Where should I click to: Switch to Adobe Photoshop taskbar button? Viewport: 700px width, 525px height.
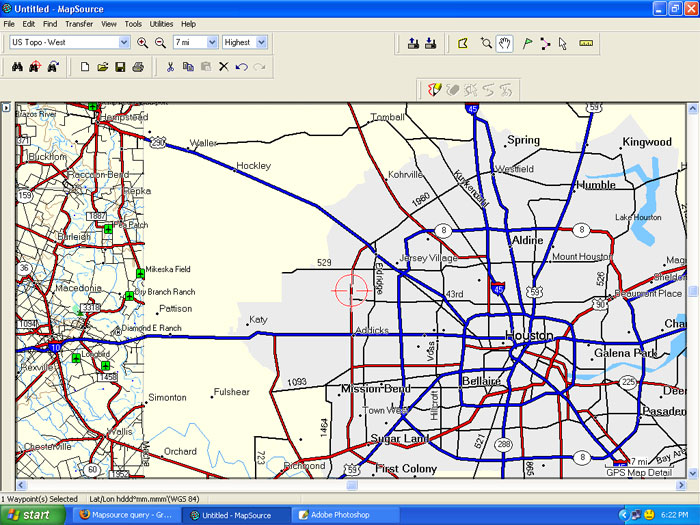tap(345, 515)
